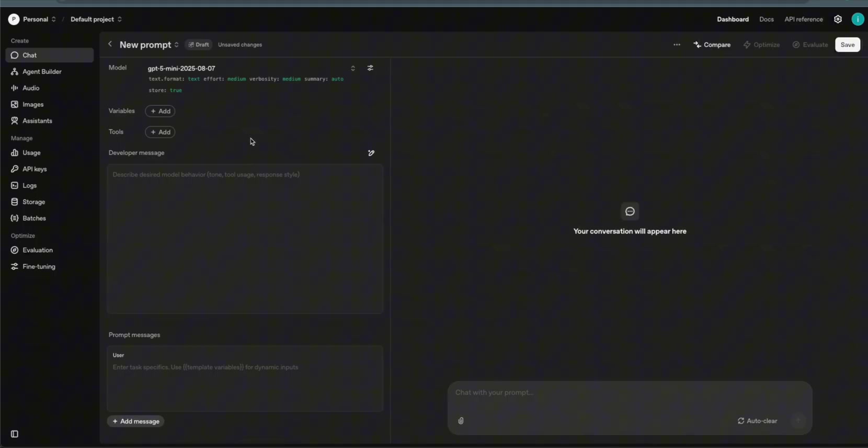Open the user profile avatar
The height and width of the screenshot is (448, 868).
[x=858, y=19]
